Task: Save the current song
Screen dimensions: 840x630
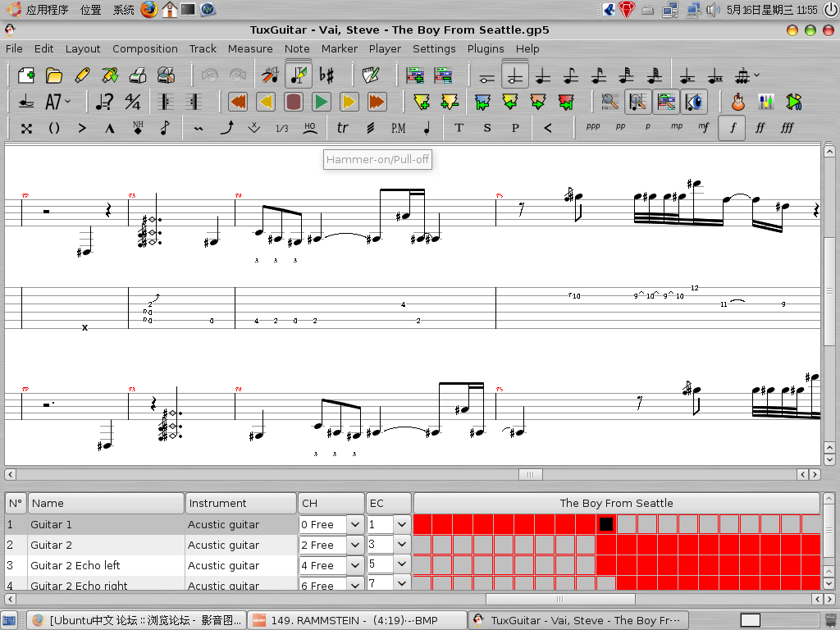Action: pos(82,75)
